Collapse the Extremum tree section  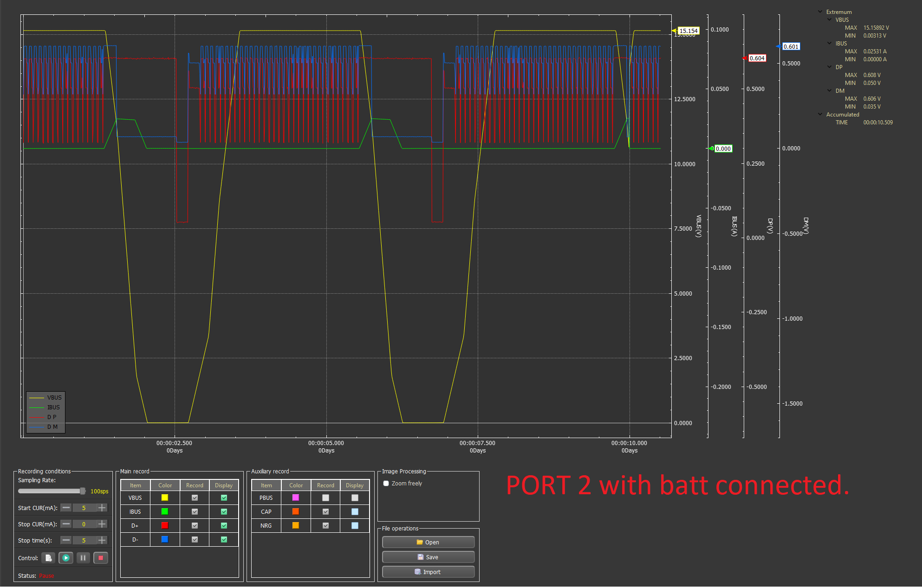(820, 12)
